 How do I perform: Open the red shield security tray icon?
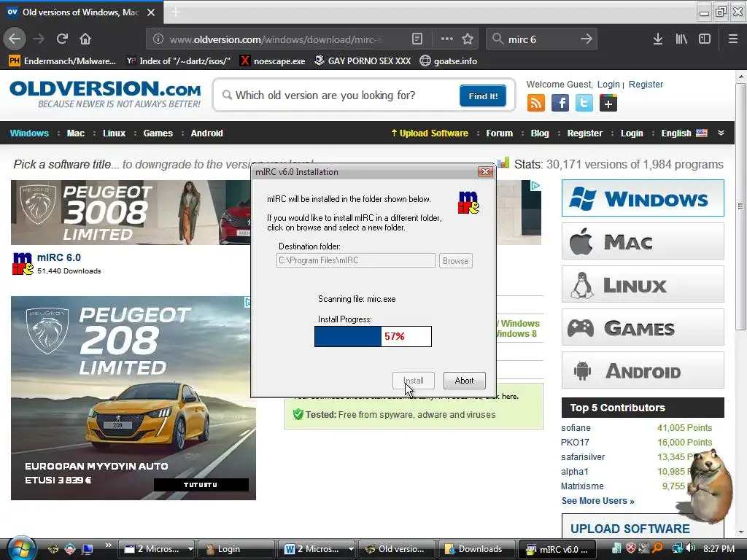(x=631, y=548)
